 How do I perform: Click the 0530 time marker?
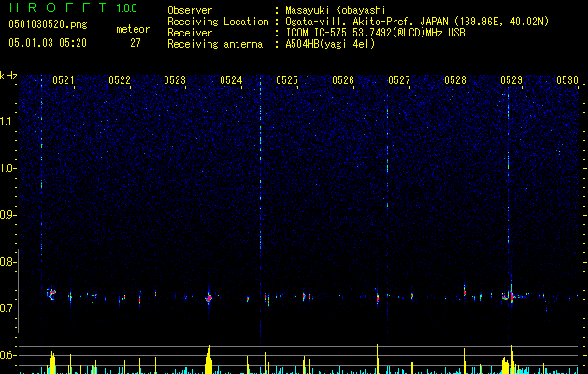(567, 80)
